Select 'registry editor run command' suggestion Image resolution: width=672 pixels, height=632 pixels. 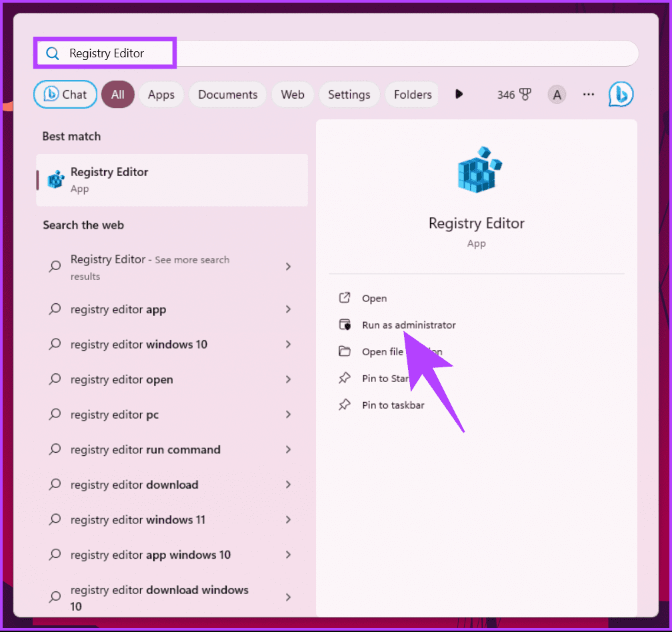(x=172, y=449)
